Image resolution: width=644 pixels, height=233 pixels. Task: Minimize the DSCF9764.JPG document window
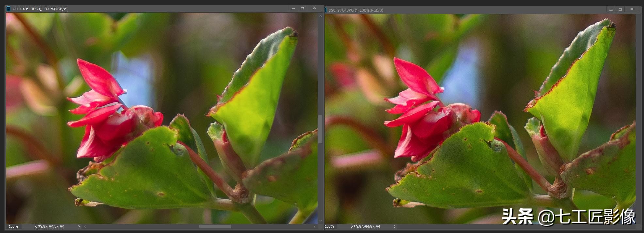[x=611, y=10]
